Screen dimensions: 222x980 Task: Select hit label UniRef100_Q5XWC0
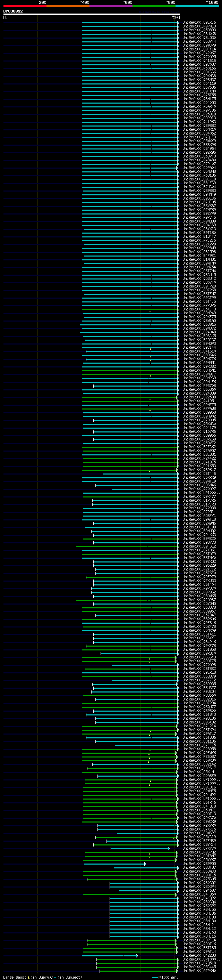pos(199,424)
